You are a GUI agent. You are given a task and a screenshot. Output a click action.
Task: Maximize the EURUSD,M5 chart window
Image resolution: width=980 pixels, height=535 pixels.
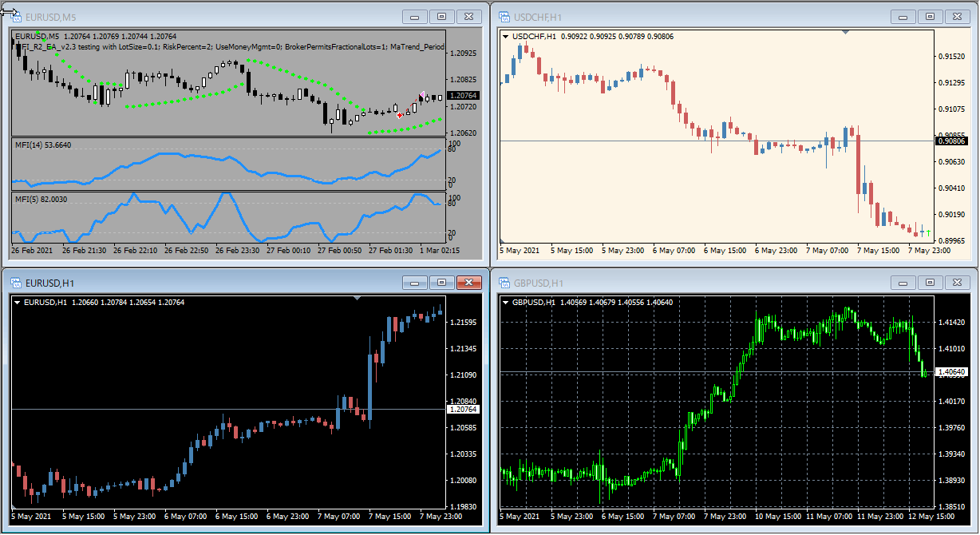(x=441, y=17)
